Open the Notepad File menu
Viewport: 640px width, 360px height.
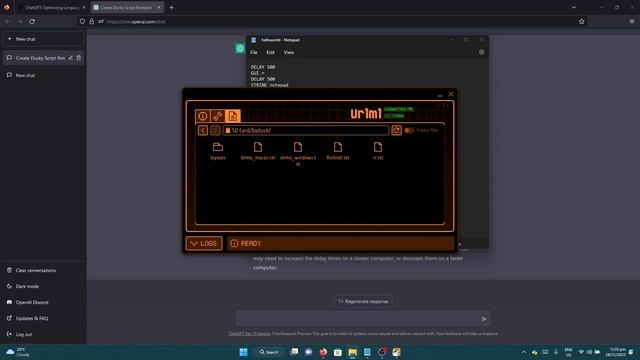coord(254,52)
